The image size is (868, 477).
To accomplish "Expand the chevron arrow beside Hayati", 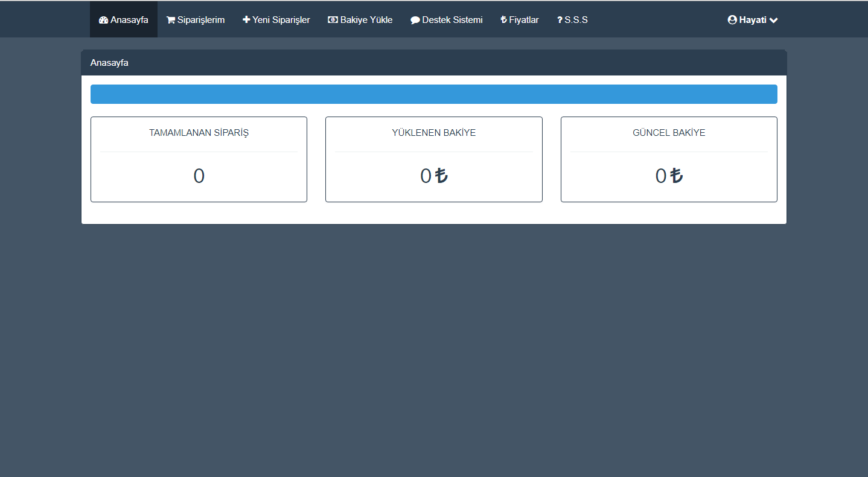I will 774,19.
